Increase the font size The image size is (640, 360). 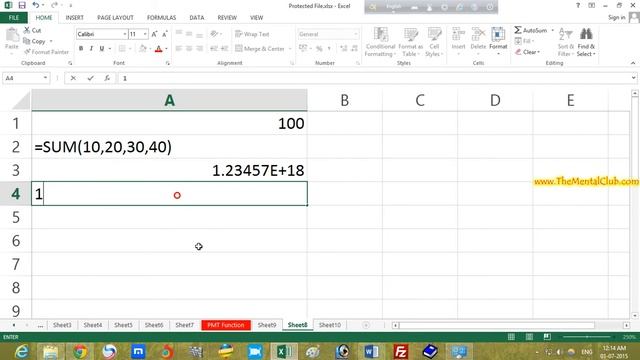point(154,34)
